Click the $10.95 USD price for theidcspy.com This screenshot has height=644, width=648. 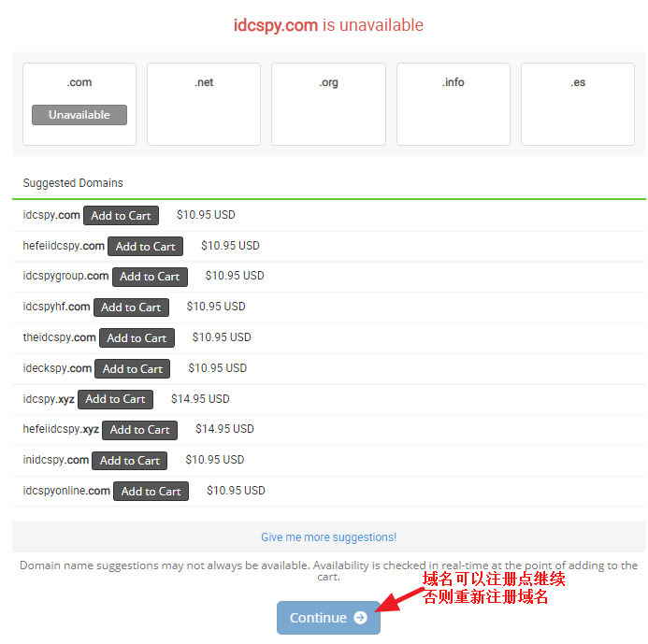pos(222,337)
